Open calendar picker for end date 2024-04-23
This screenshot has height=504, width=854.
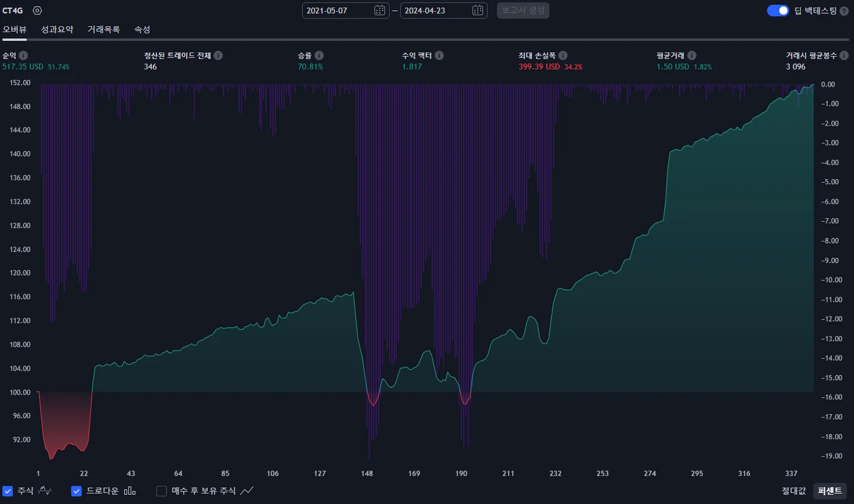coord(477,11)
